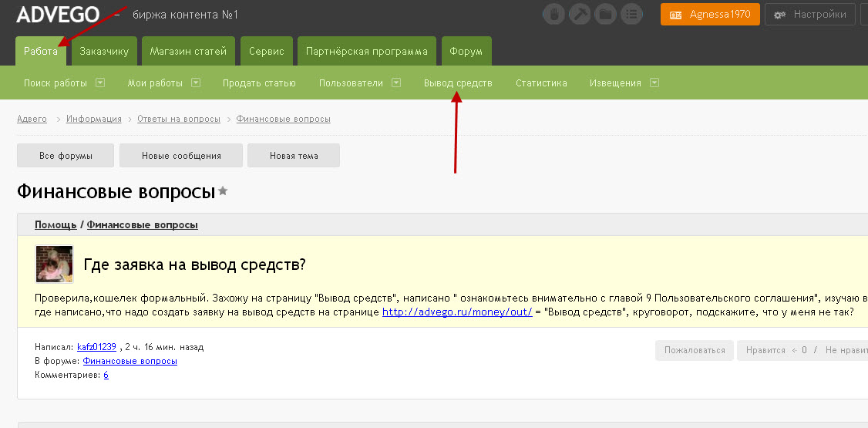Follow the advego.ru/money/out link
The height and width of the screenshot is (428, 868).
[456, 312]
